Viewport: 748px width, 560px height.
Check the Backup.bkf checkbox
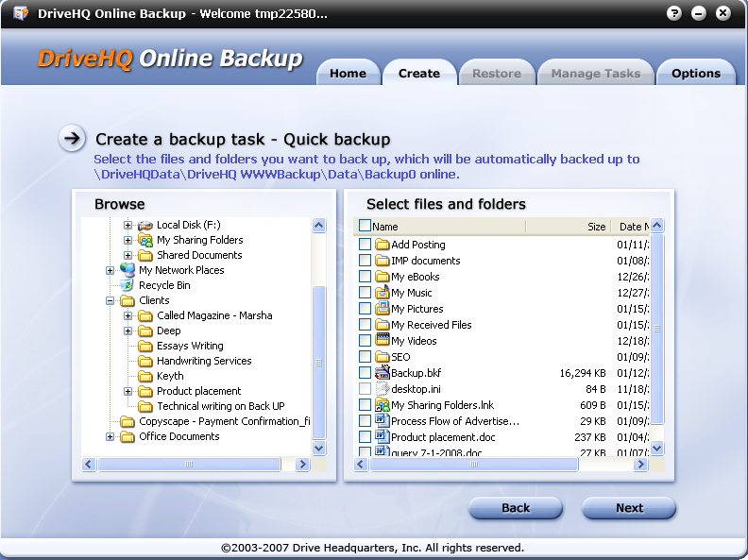[365, 372]
